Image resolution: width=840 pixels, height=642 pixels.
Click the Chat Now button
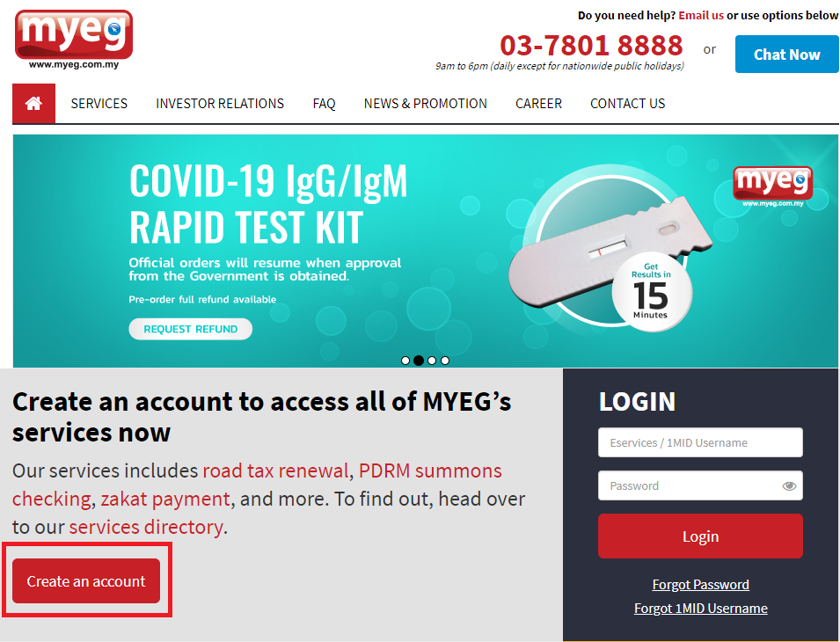click(x=786, y=54)
